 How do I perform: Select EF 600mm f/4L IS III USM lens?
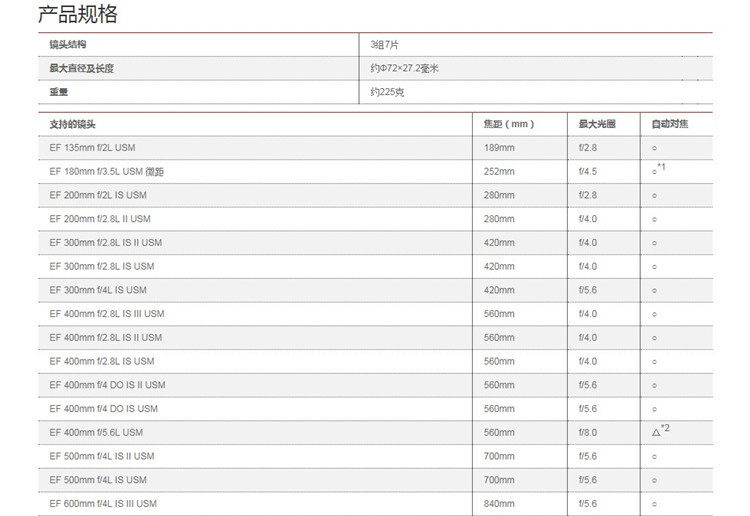click(x=103, y=504)
